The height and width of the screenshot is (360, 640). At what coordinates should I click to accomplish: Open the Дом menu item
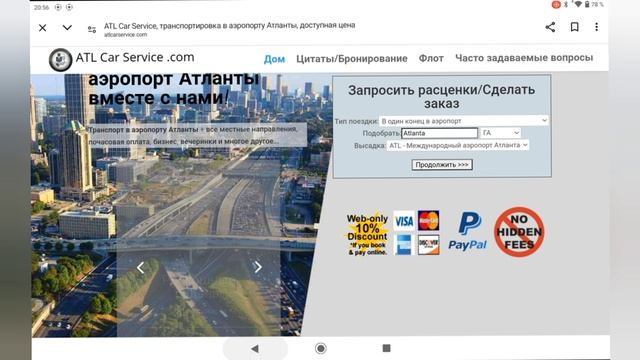click(274, 59)
